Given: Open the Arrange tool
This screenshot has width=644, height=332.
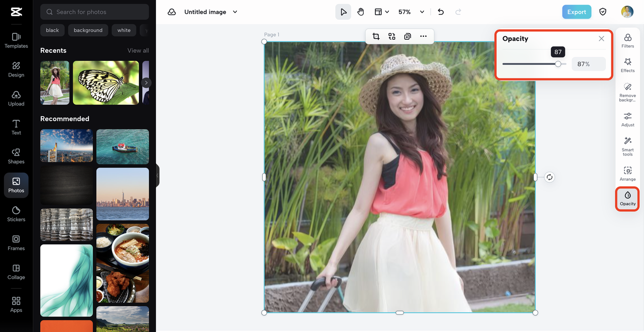Looking at the screenshot, I should pos(627,174).
